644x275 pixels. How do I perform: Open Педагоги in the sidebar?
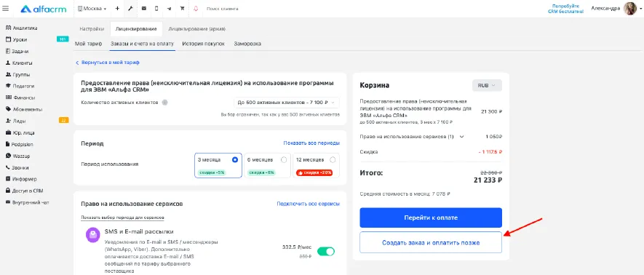(20, 86)
